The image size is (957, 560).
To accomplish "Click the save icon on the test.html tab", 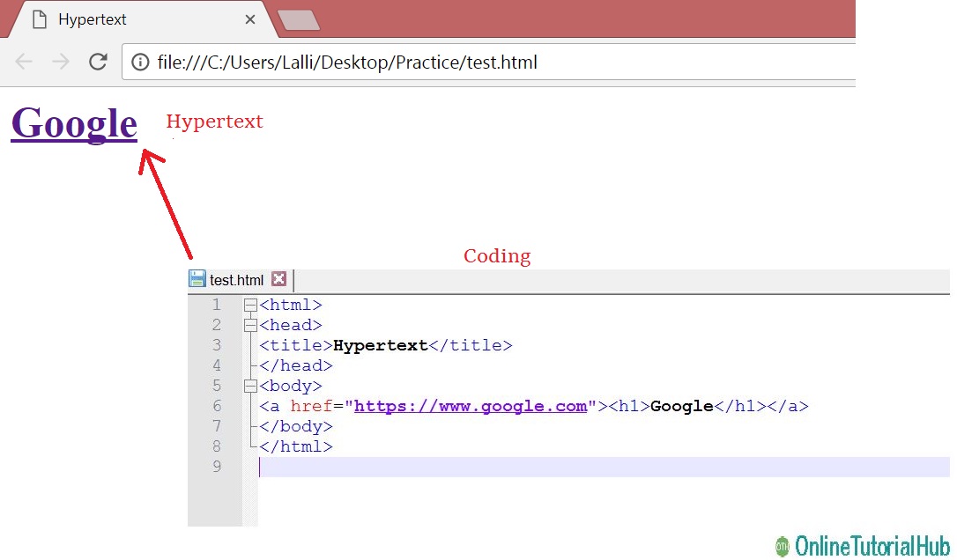I will click(x=196, y=278).
